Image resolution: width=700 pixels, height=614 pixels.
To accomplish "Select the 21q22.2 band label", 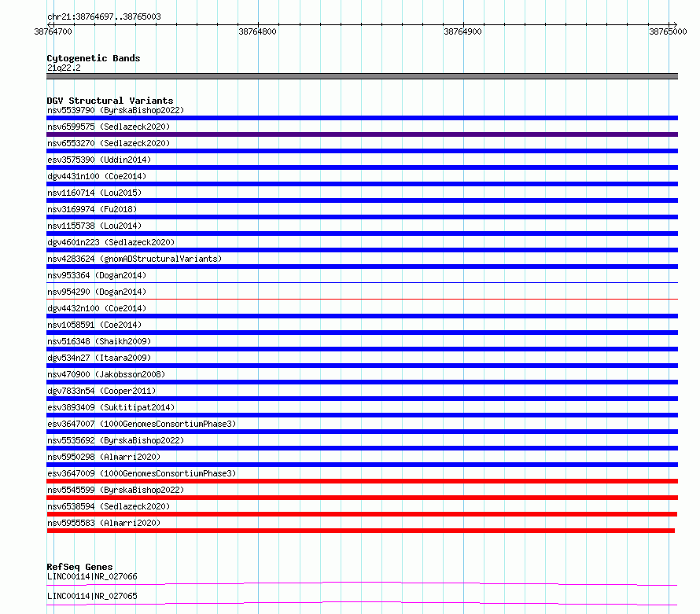I will 64,68.
